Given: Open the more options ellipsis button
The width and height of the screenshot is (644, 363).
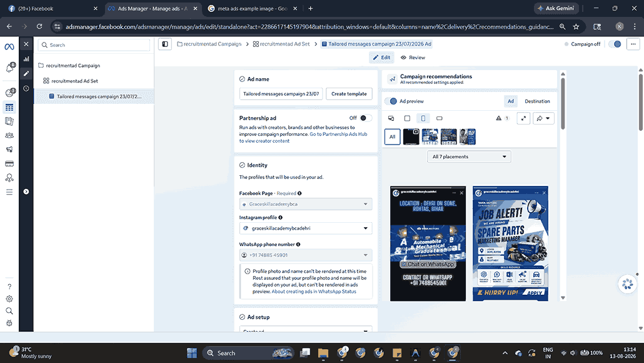Looking at the screenshot, I should (x=633, y=44).
